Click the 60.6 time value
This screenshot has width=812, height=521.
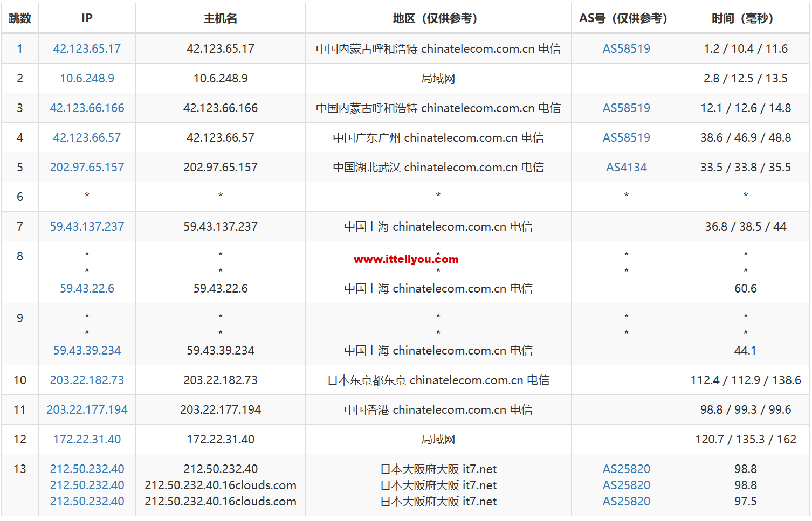click(745, 288)
